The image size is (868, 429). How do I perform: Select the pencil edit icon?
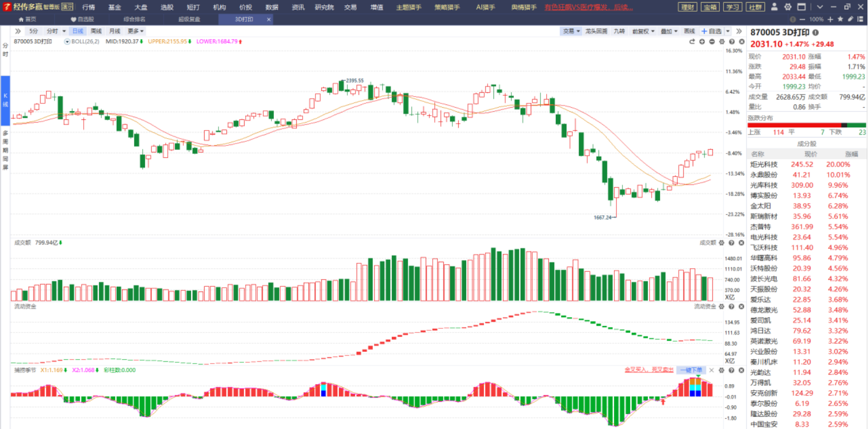pos(850,19)
